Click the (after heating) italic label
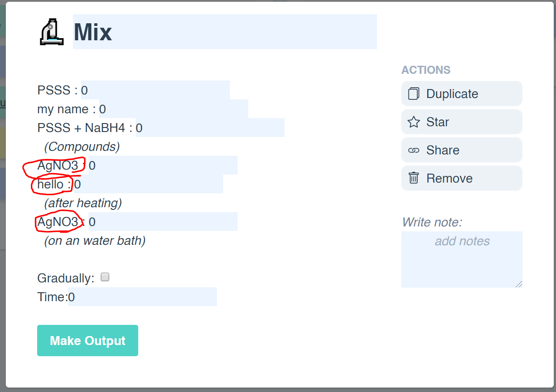 point(83,203)
